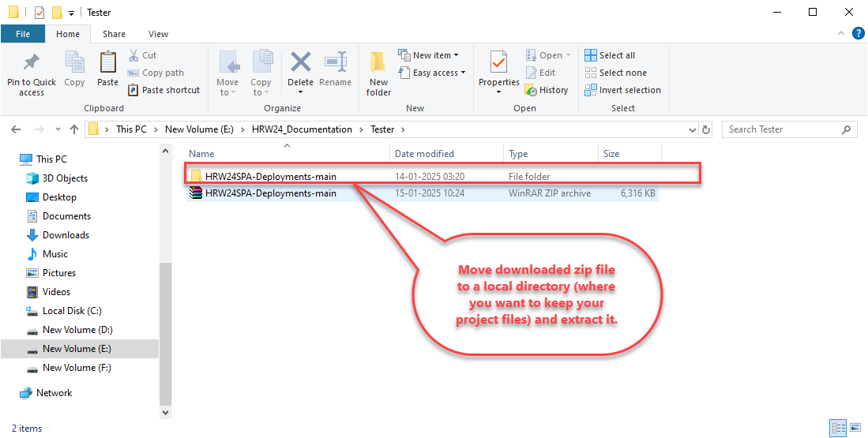The image size is (868, 438).
Task: Click the Paste clipboard icon
Action: click(108, 62)
